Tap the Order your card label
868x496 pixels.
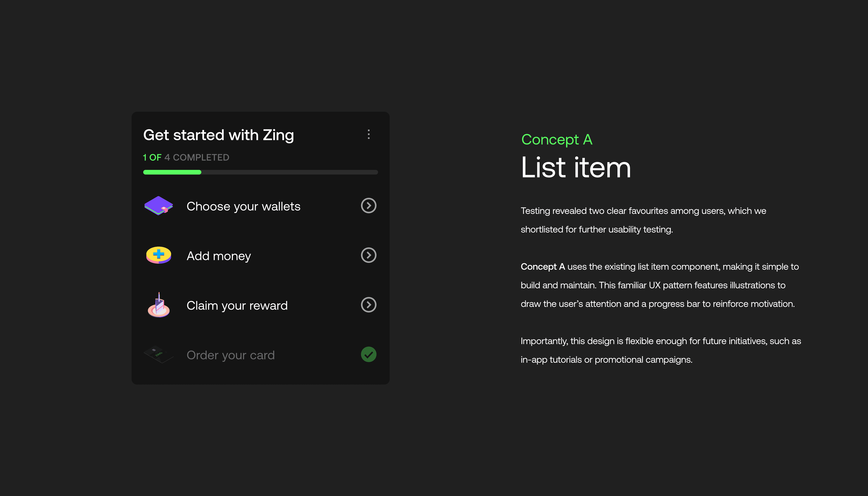point(230,355)
